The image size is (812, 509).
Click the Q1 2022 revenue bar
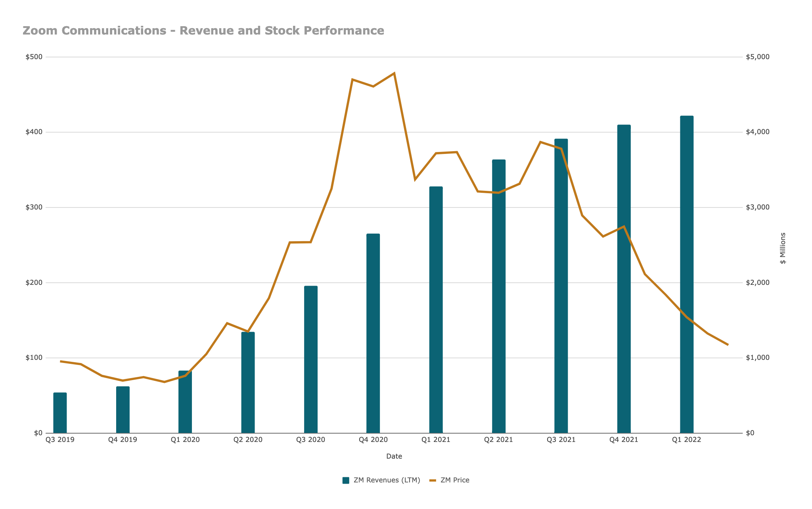[687, 275]
